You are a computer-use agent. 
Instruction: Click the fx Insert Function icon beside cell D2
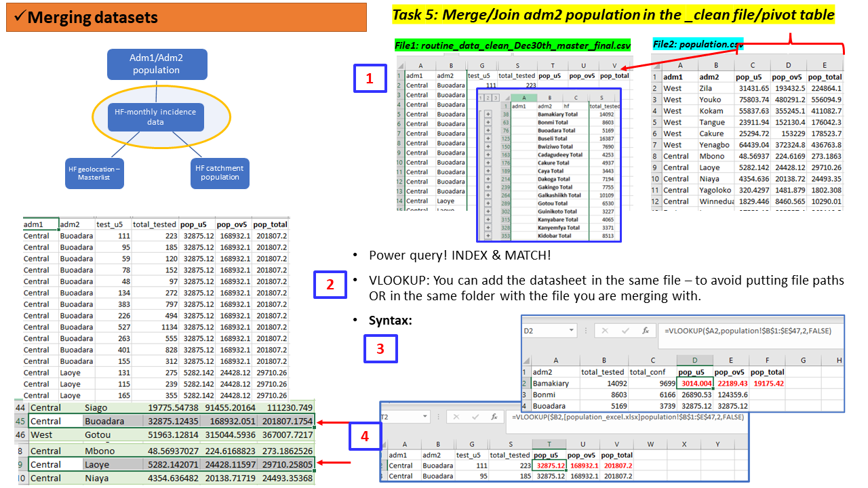645,331
